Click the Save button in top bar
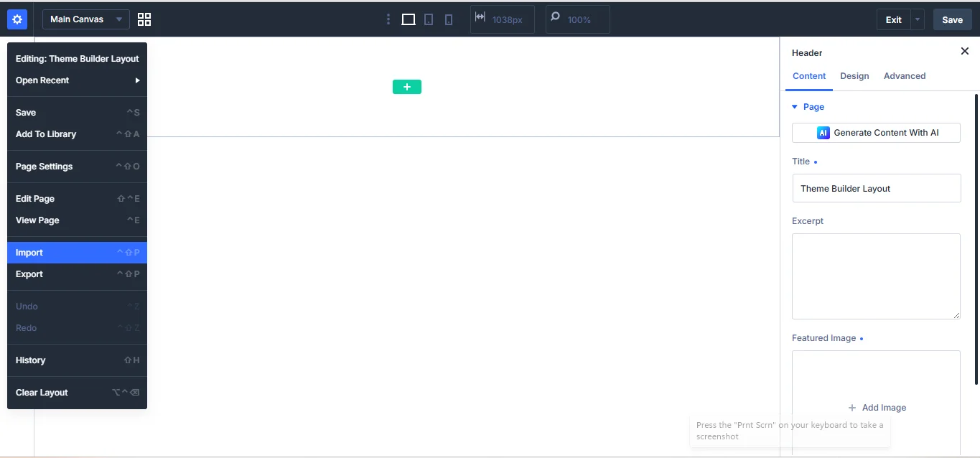 pos(953,19)
